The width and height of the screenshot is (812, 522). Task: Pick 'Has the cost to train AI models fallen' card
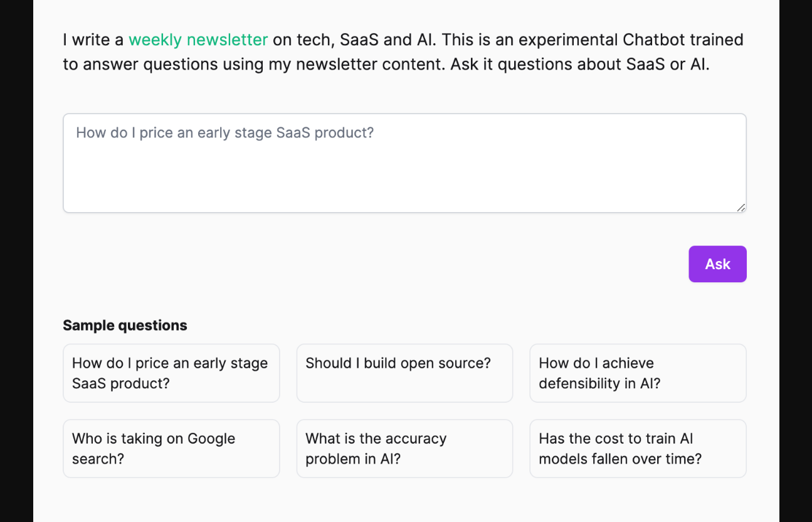pyautogui.click(x=637, y=449)
